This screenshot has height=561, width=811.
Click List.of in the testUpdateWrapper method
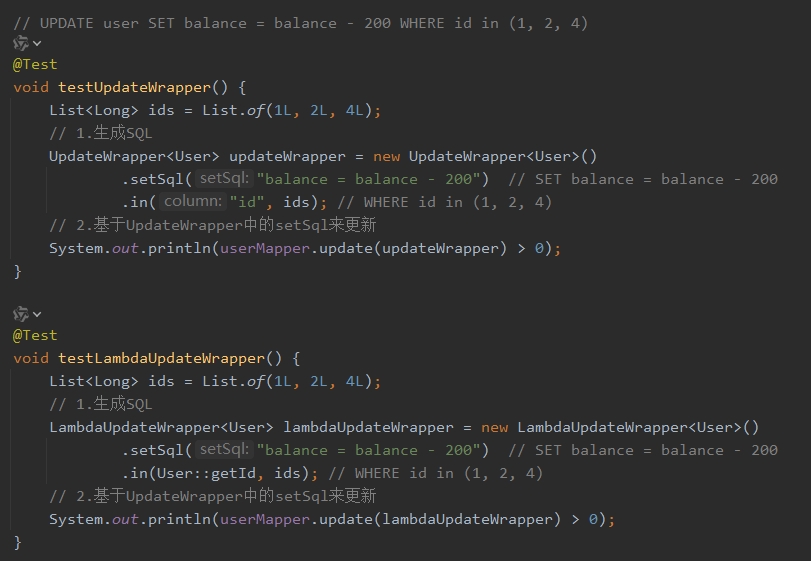coord(233,110)
